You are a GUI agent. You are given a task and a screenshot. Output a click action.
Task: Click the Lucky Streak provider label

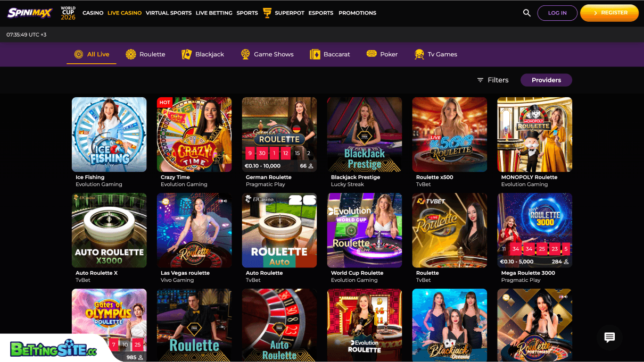348,184
